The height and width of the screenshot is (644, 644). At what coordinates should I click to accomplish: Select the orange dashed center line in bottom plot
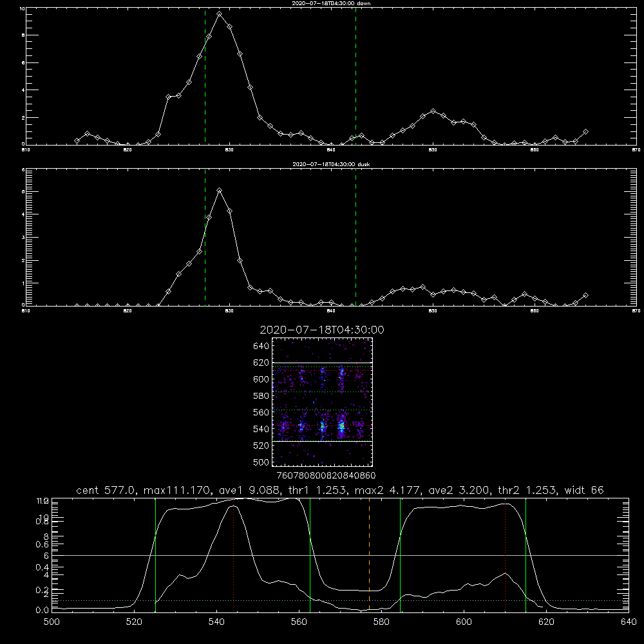[369, 554]
